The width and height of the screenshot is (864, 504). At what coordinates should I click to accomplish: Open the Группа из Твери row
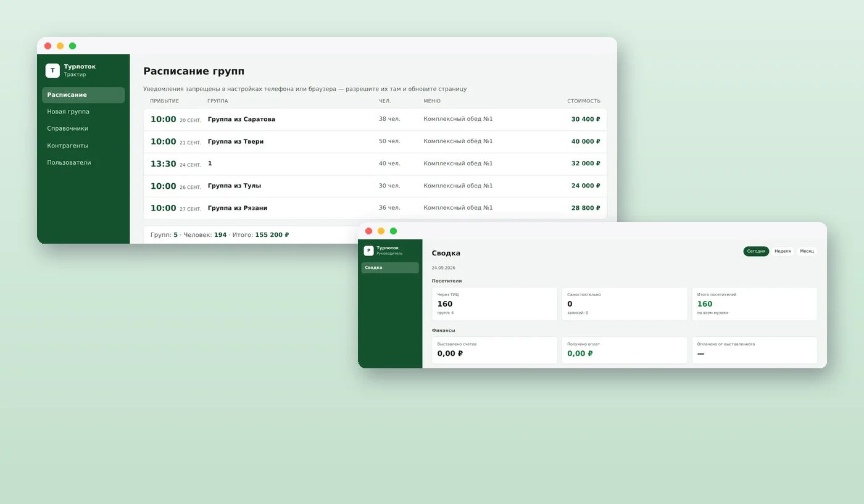[375, 142]
